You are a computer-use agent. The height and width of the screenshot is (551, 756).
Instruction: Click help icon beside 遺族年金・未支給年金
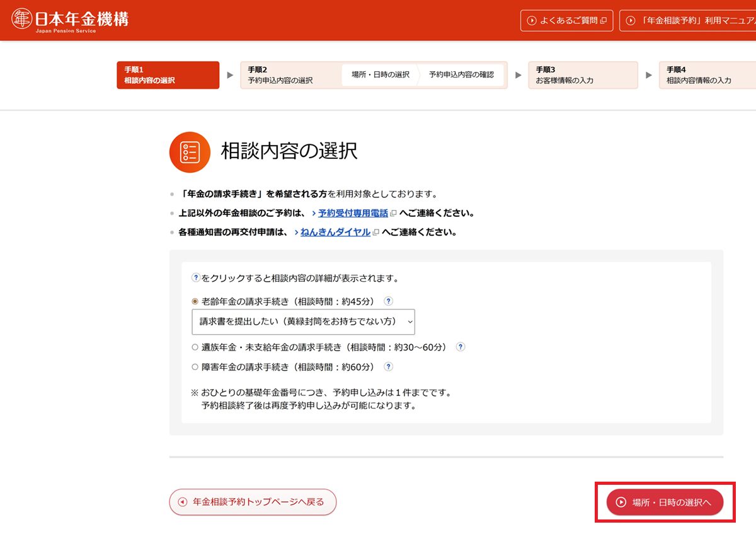coord(461,347)
